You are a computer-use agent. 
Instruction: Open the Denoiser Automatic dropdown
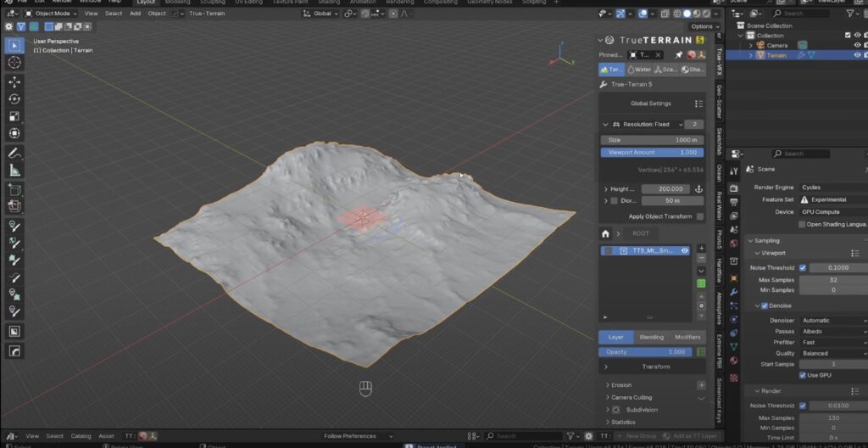[x=833, y=321]
